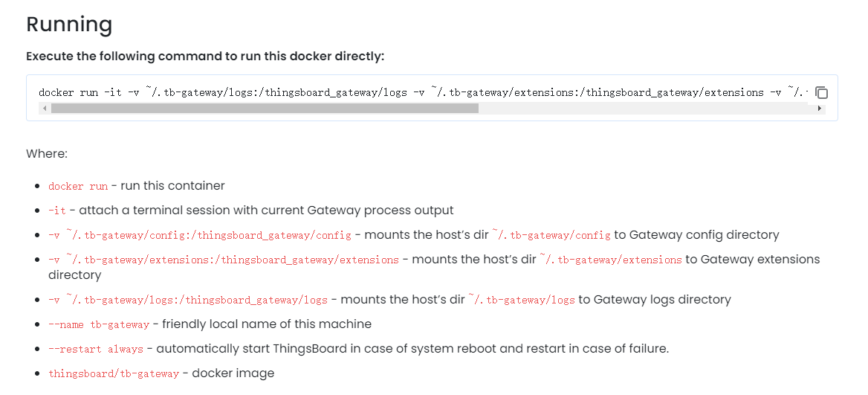Screen dimensions: 868x395
Task: Click the "thingsboard/tb-gateway" docker image code
Action: click(114, 373)
